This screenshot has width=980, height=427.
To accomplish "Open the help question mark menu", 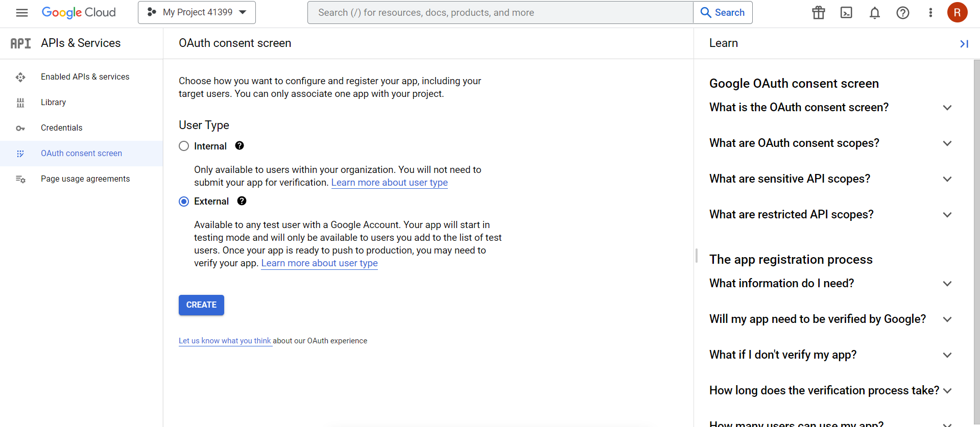I will pos(903,13).
